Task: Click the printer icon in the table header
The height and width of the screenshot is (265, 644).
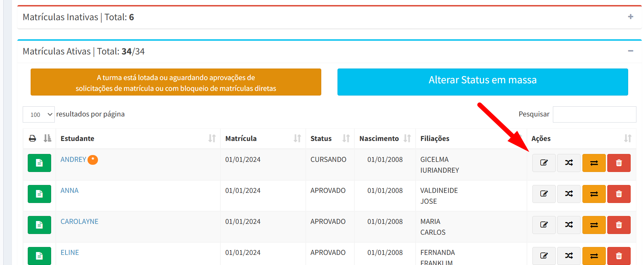Action: (x=32, y=138)
